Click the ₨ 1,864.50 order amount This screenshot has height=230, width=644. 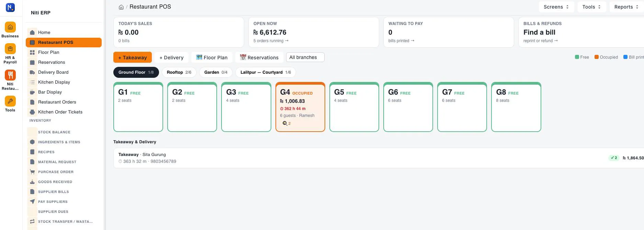(633, 158)
